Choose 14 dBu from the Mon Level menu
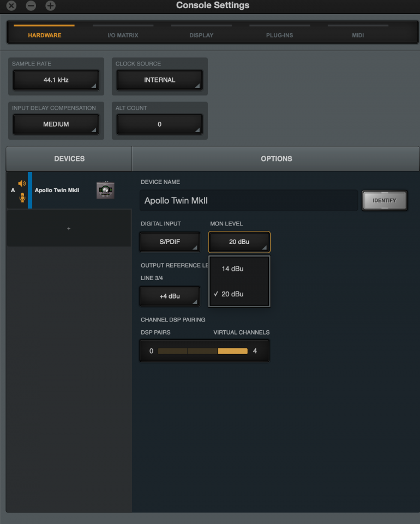 tap(239, 269)
